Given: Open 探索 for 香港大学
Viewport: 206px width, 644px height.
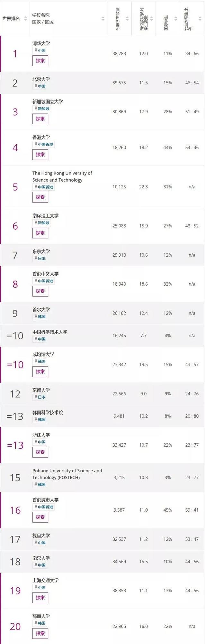Looking at the screenshot, I should [40, 155].
